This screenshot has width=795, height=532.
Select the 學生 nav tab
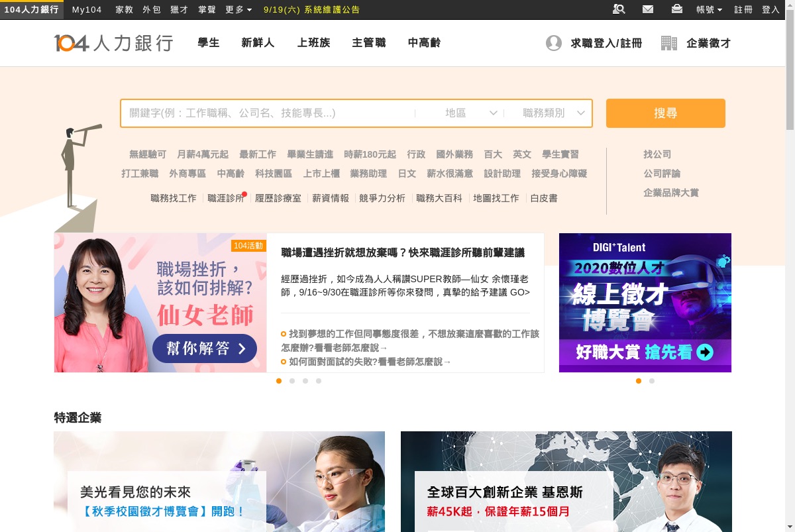click(209, 43)
